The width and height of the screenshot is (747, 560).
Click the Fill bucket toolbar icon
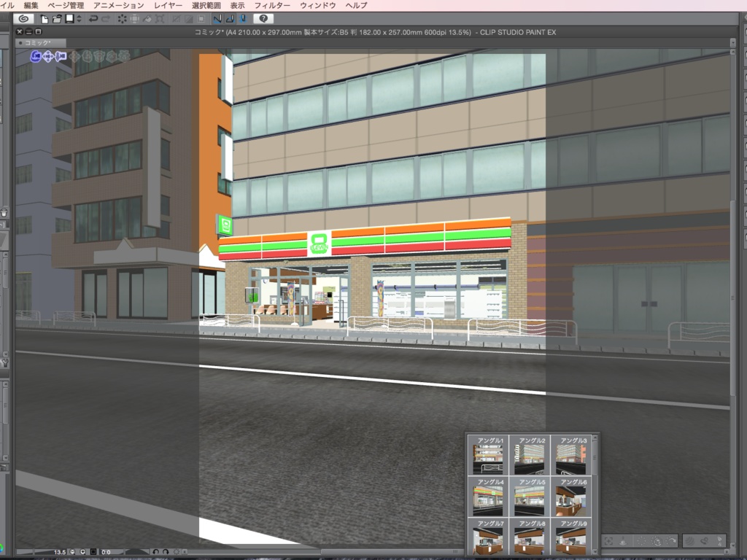pyautogui.click(x=147, y=19)
